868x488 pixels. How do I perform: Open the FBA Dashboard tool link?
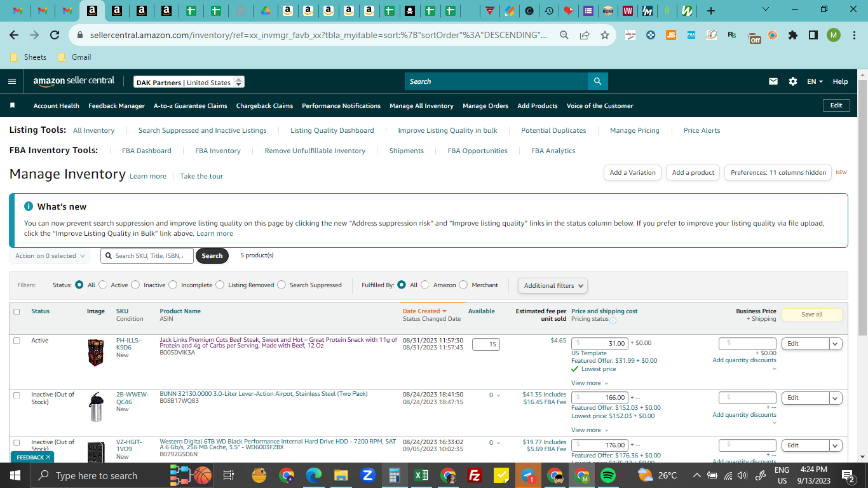(x=147, y=151)
